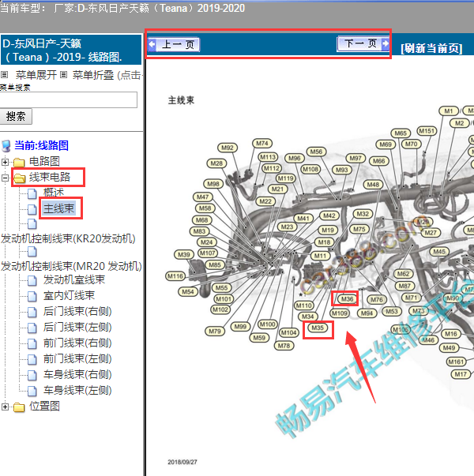Open the 位置图 folder
The image size is (474, 476).
(x=44, y=406)
